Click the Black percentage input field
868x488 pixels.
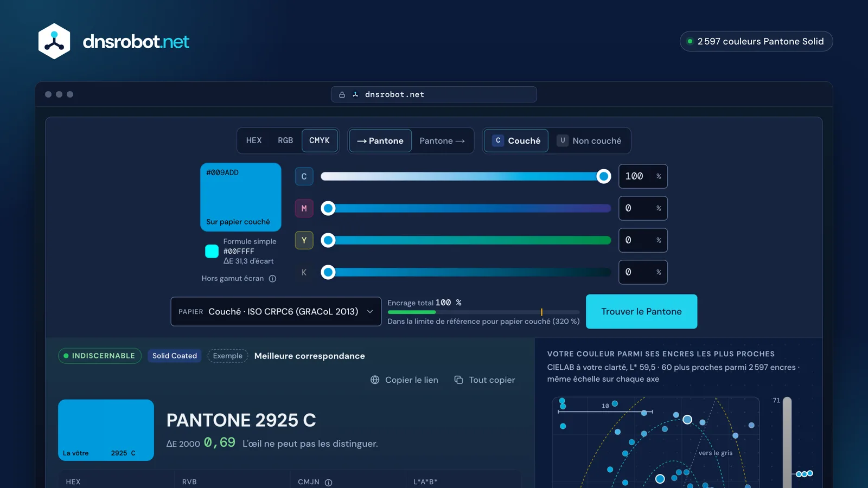(643, 272)
